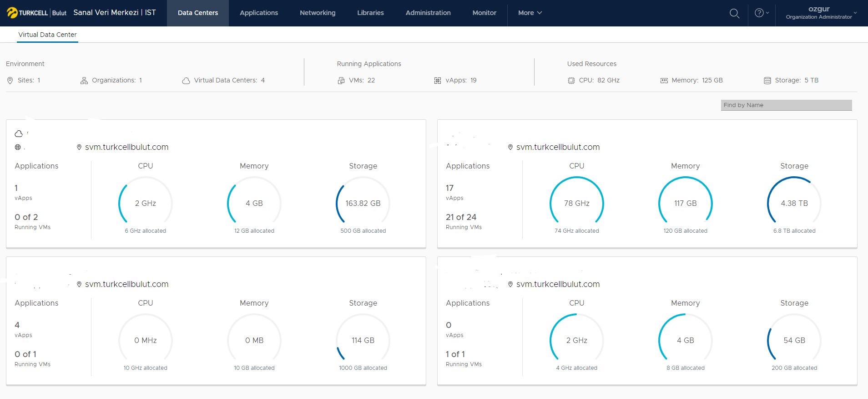Screen dimensions: 868x399
Task: Click '74 GHz allocated' CPU label
Action: click(x=577, y=231)
